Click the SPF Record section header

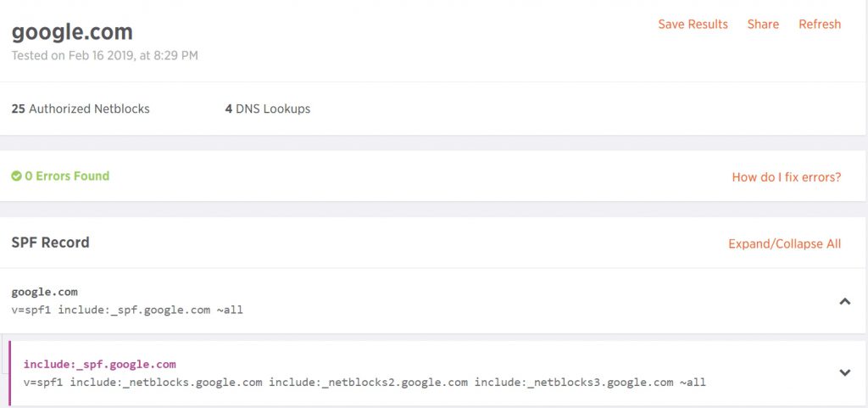[50, 243]
